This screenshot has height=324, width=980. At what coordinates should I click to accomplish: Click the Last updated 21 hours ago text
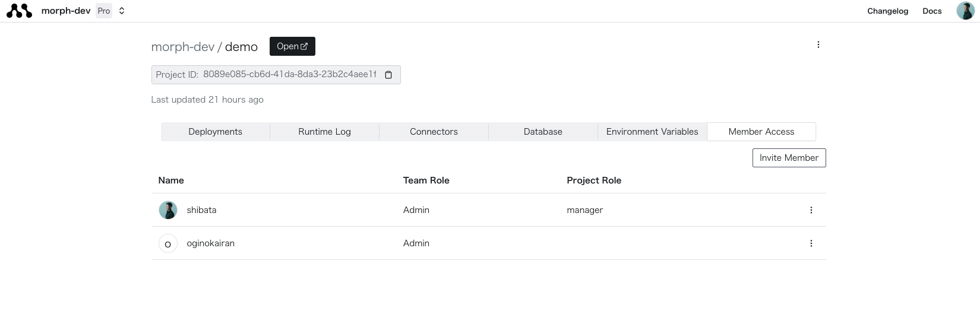click(x=207, y=100)
